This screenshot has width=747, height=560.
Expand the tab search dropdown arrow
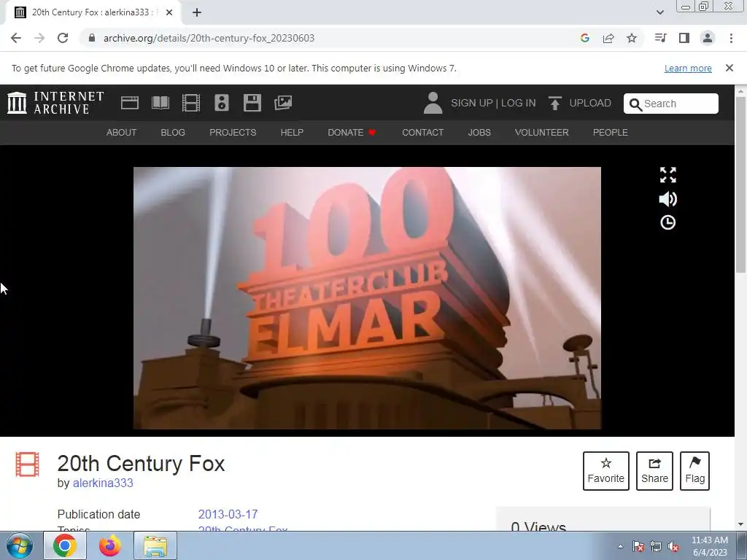pos(659,12)
